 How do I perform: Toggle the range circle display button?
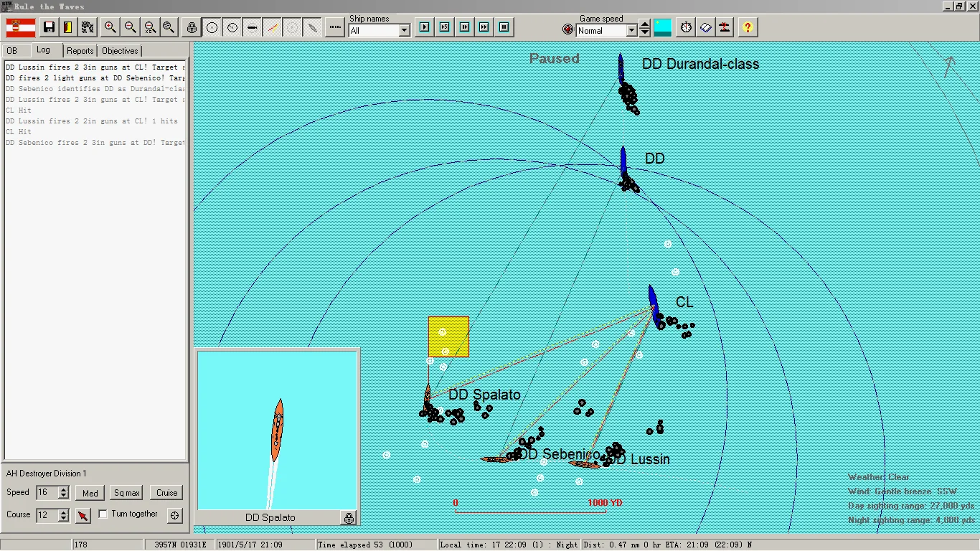coord(212,28)
